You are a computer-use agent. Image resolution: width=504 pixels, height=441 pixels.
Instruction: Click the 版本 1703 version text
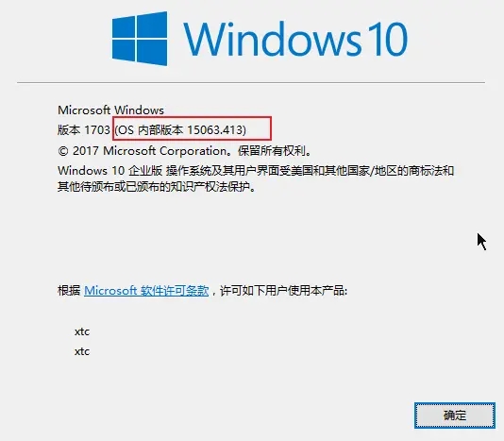pyautogui.click(x=84, y=130)
